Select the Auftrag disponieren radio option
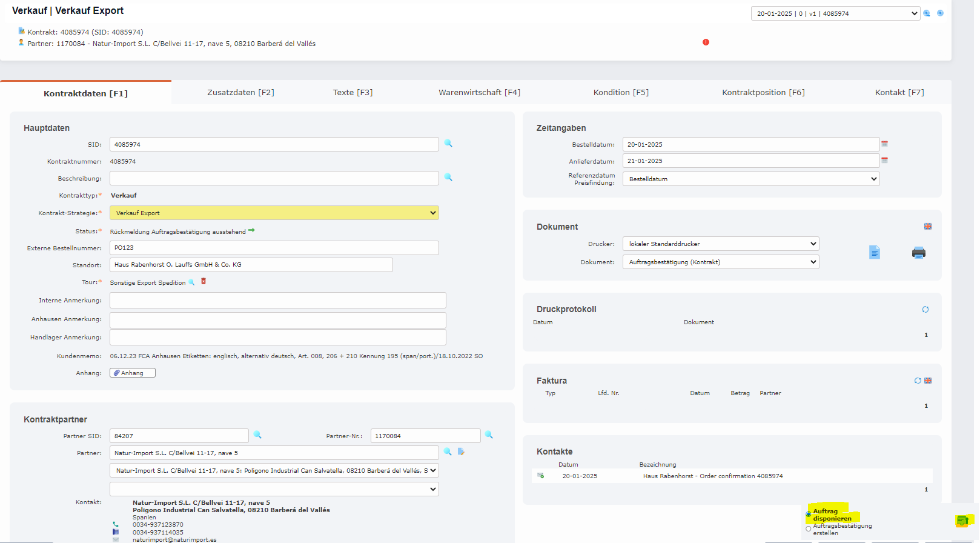 [809, 515]
